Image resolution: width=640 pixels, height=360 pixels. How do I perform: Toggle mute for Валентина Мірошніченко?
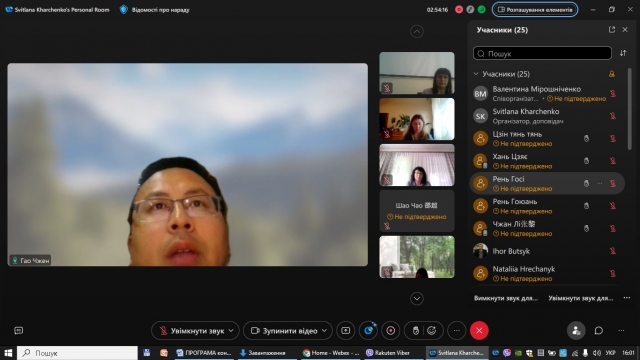click(x=613, y=93)
